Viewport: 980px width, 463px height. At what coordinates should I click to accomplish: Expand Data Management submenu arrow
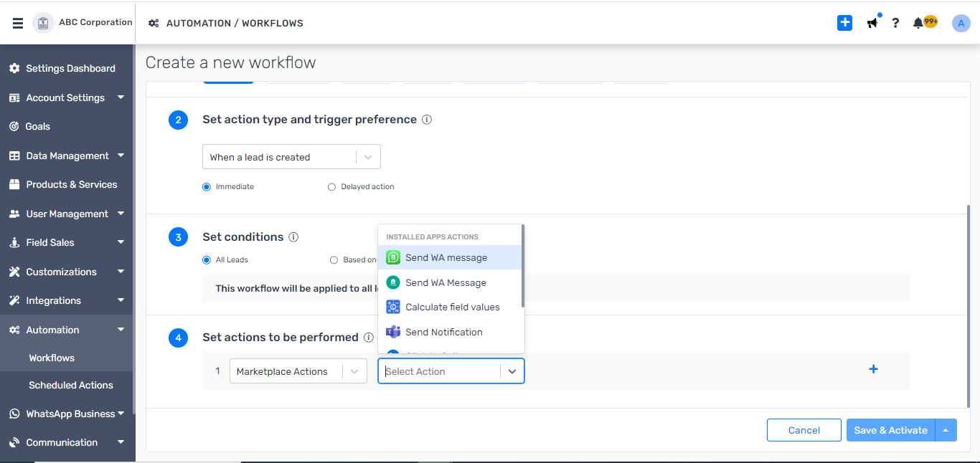click(x=121, y=156)
